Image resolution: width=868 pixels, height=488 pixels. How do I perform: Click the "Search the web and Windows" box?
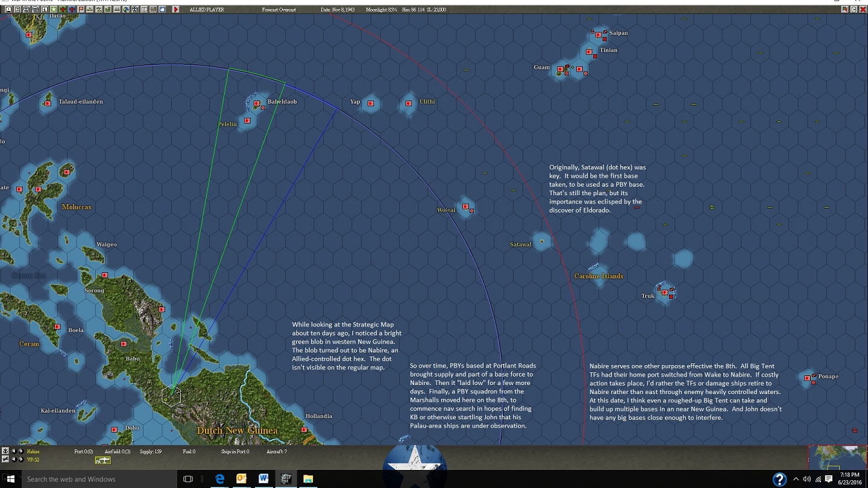pos(99,479)
